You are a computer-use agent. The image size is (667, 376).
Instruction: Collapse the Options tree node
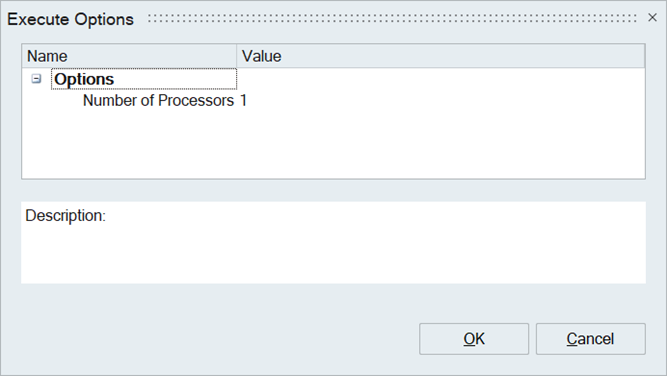[37, 79]
